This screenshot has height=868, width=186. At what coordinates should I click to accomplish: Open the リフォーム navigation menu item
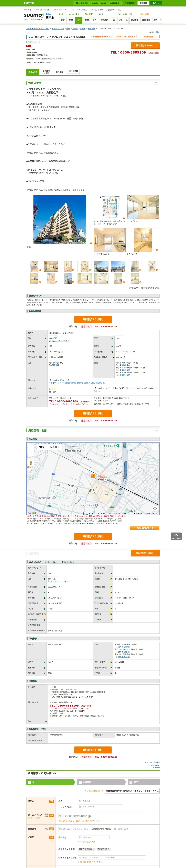pos(123,20)
